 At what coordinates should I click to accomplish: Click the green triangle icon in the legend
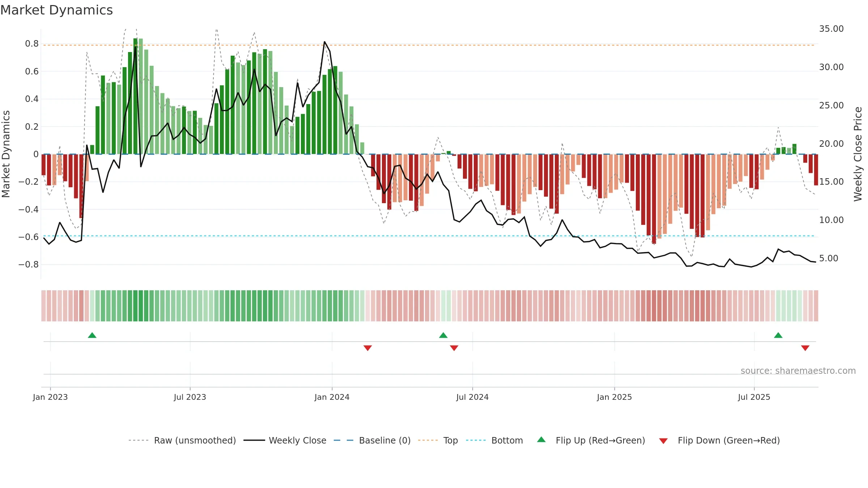(x=541, y=440)
